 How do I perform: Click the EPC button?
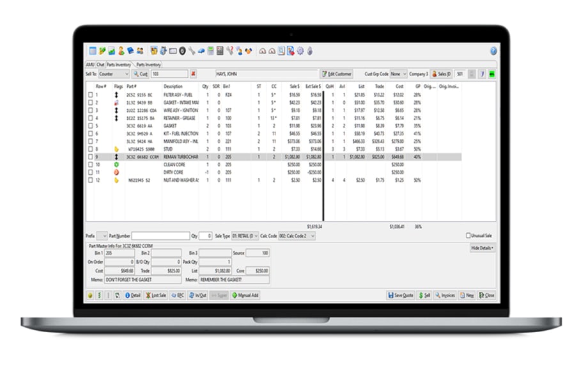coord(178,296)
